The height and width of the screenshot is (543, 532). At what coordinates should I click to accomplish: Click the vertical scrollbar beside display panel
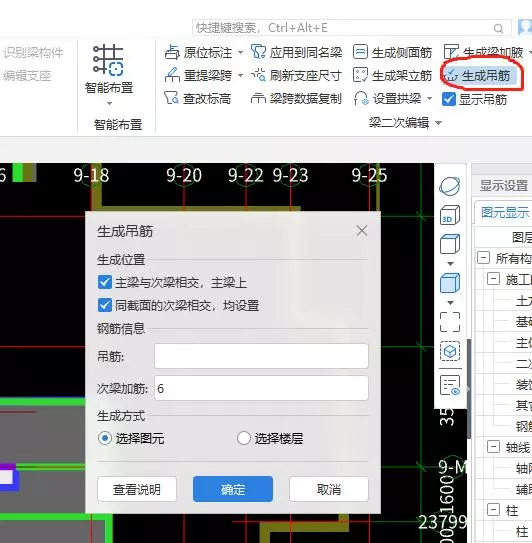[469, 389]
